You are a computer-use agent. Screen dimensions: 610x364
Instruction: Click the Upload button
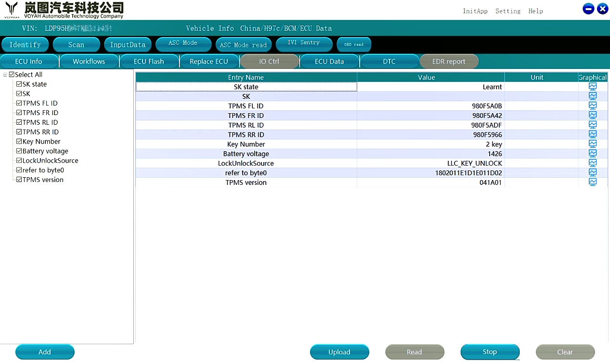point(339,352)
